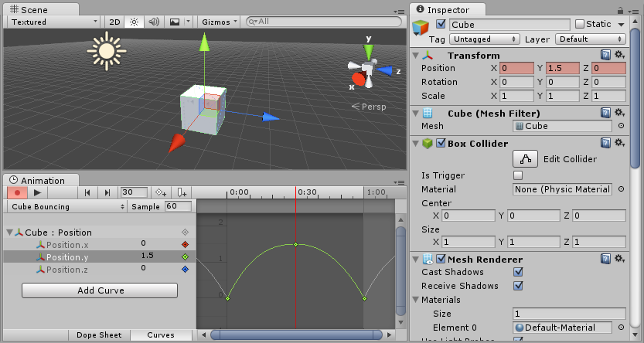Click the Add Curve button
Image resolution: width=644 pixels, height=343 pixels.
pyautogui.click(x=100, y=290)
